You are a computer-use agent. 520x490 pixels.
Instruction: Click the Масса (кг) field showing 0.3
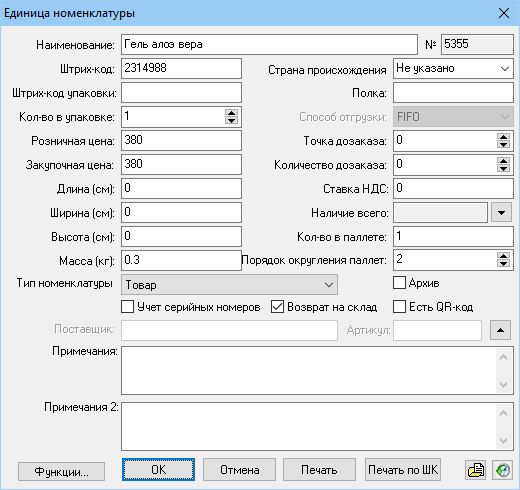click(x=181, y=260)
